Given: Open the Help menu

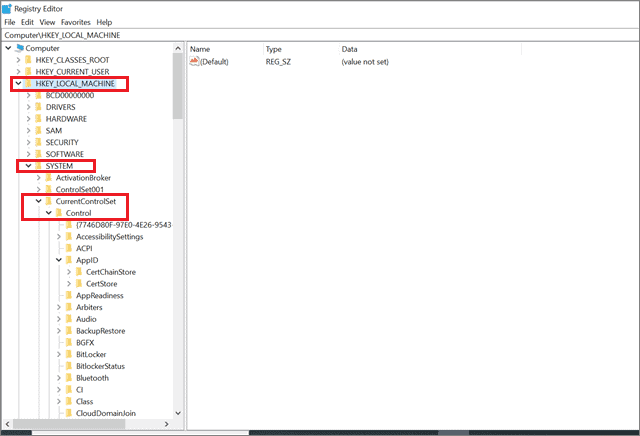Looking at the screenshot, I should [104, 22].
